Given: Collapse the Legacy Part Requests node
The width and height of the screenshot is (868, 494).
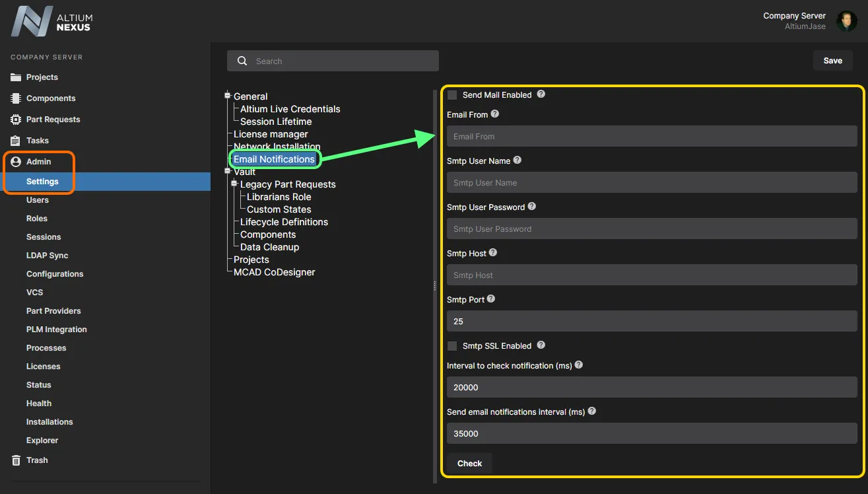Looking at the screenshot, I should 234,184.
